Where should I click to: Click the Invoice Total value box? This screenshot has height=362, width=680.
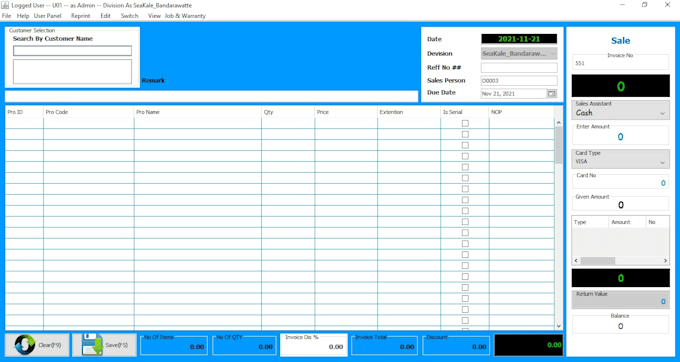(385, 346)
